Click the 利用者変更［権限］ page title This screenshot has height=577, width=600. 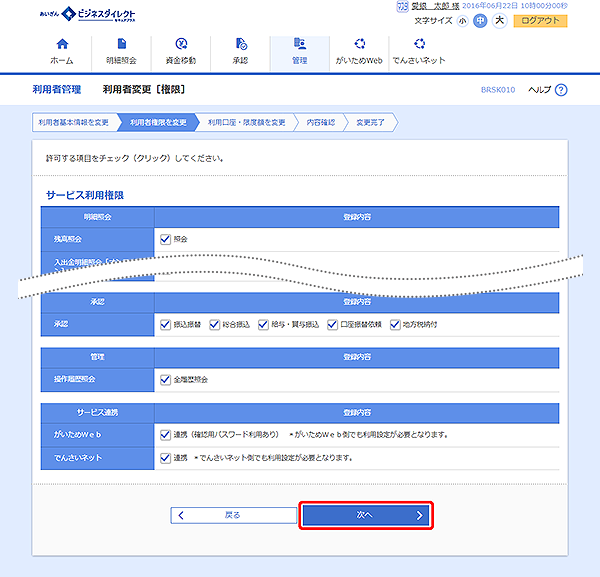pos(144,90)
